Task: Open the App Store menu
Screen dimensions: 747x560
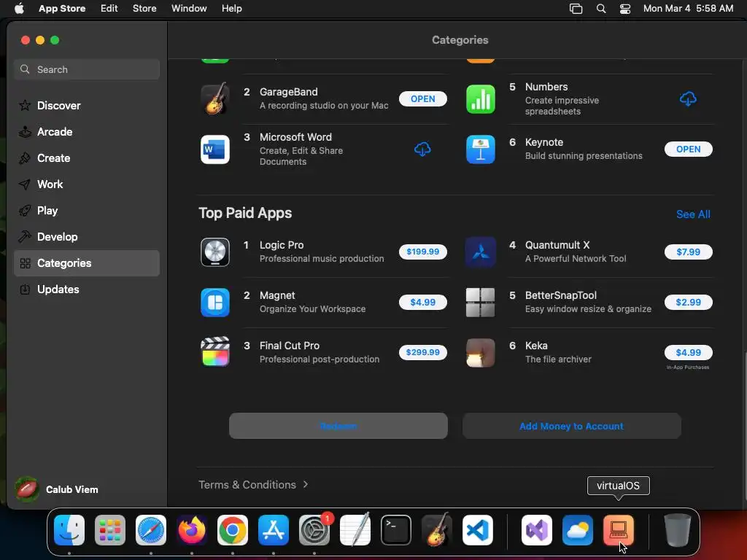Action: (x=62, y=9)
